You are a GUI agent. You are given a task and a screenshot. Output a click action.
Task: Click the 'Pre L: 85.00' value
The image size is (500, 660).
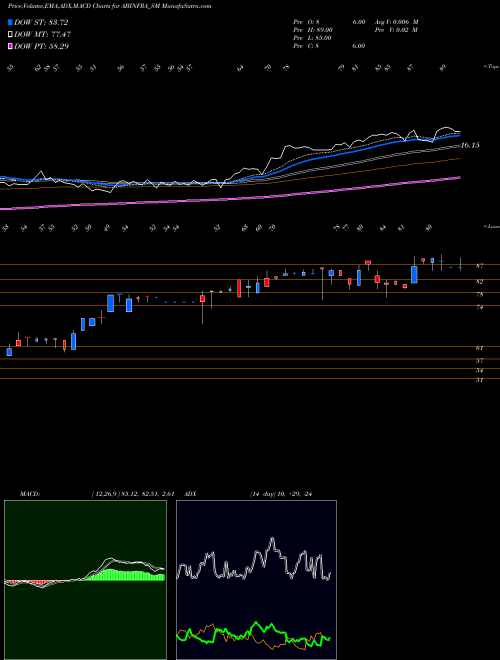point(313,38)
